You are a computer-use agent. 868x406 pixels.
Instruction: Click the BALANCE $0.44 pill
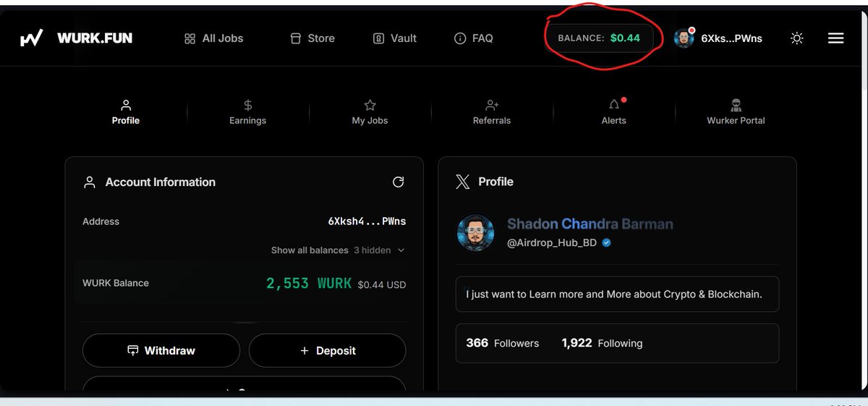tap(599, 38)
